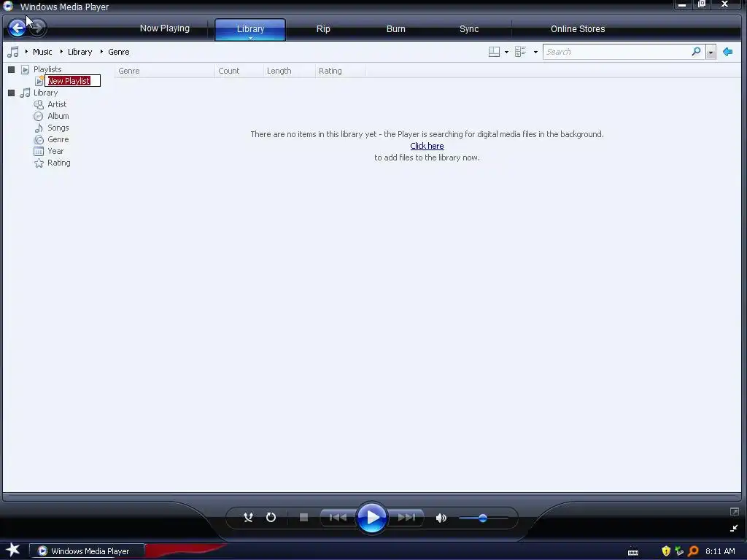
Task: Expand the arrow before Music breadcrumb
Action: pyautogui.click(x=26, y=52)
